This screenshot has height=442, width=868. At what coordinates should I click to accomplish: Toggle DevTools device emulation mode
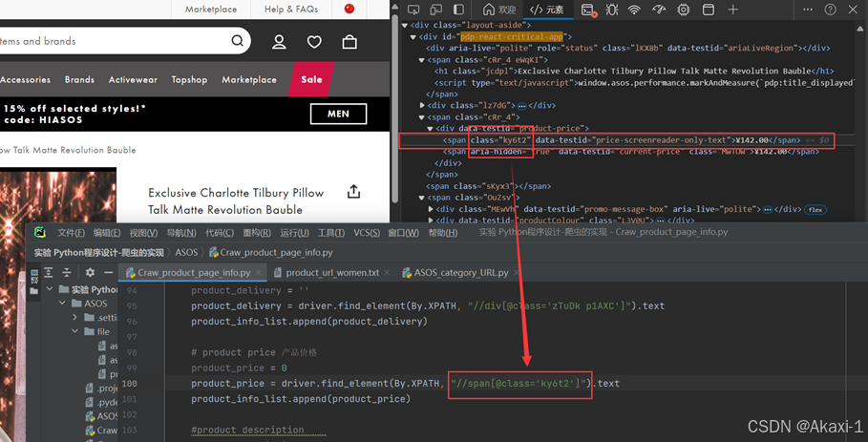(x=436, y=10)
